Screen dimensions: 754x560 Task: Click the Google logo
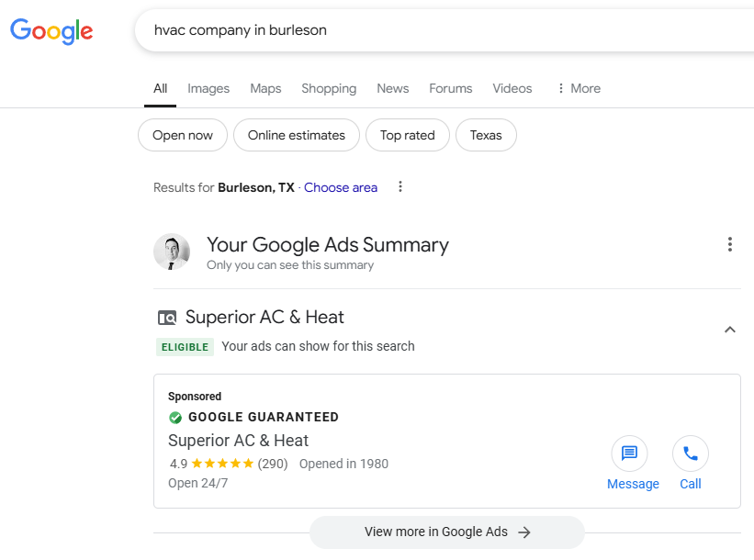coord(51,31)
